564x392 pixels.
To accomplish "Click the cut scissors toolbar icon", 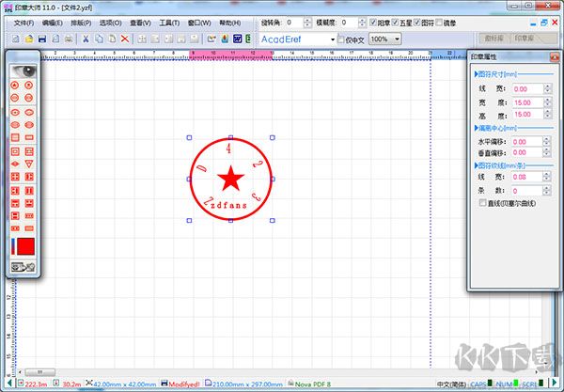I will tap(86, 39).
